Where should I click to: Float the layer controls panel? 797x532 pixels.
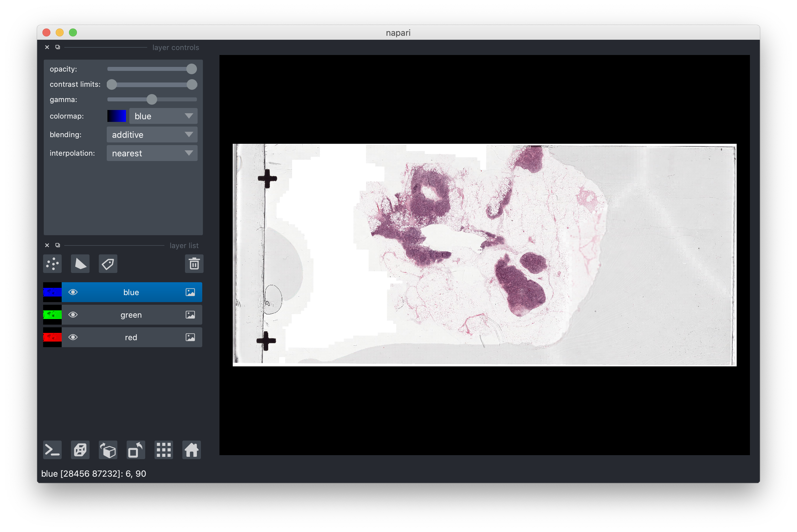[x=58, y=47]
